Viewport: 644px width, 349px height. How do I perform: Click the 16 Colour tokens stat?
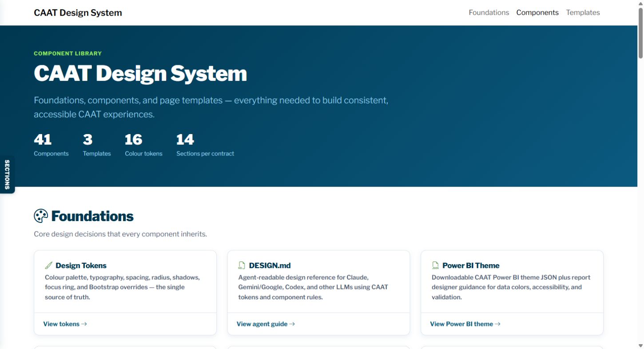point(143,145)
